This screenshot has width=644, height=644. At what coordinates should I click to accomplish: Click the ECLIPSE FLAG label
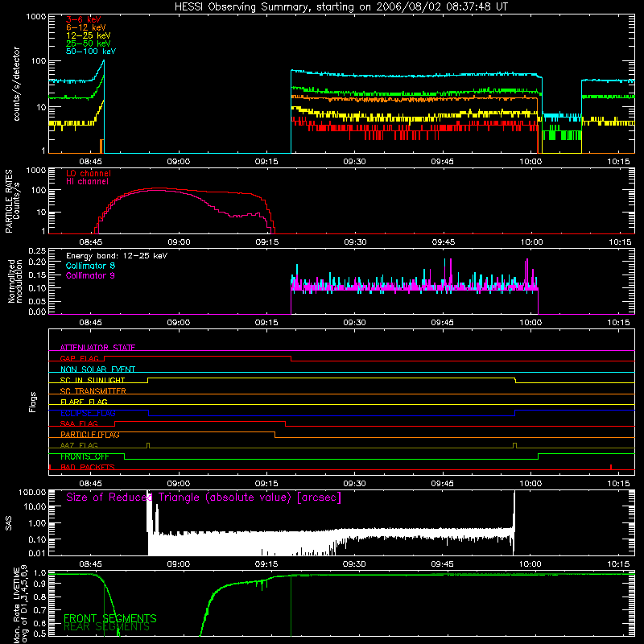[x=88, y=413]
